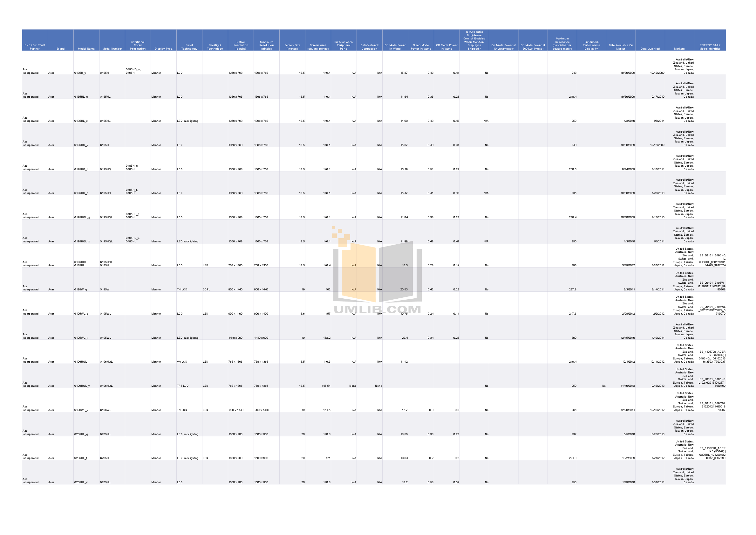Select the 'Screen Size (inches)' header
This screenshot has height=535, width=756.
(292, 47)
